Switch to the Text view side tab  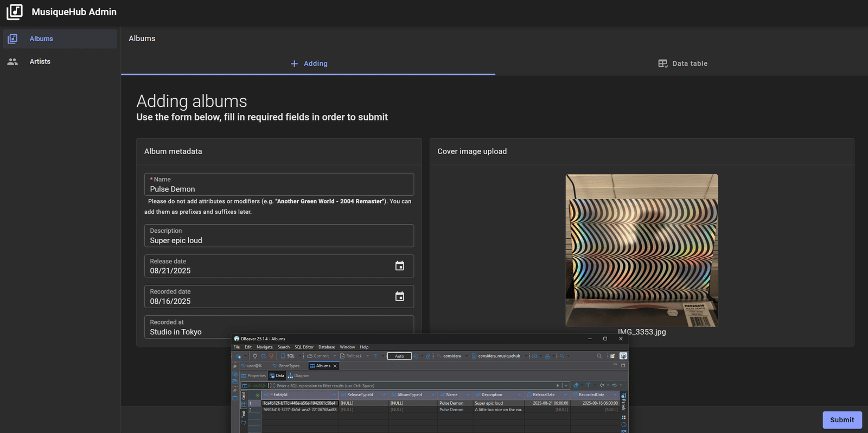click(244, 415)
